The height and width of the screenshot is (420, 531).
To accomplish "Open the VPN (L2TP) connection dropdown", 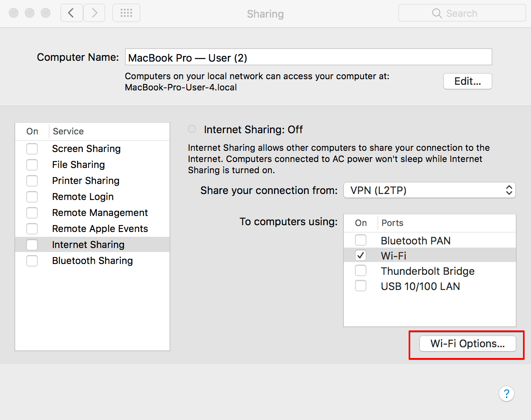I will (x=429, y=190).
